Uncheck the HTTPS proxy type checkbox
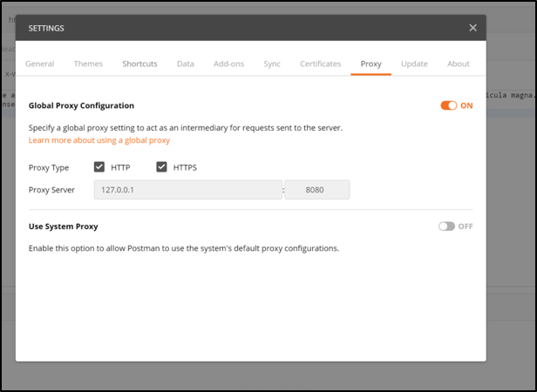Viewport: 537px width, 392px height. [x=161, y=167]
